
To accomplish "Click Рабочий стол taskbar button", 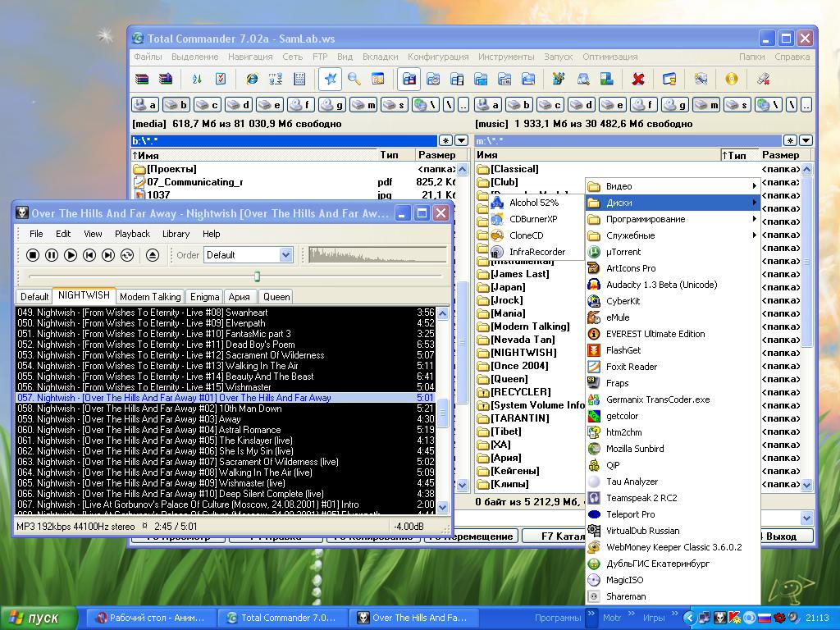I will [150, 618].
